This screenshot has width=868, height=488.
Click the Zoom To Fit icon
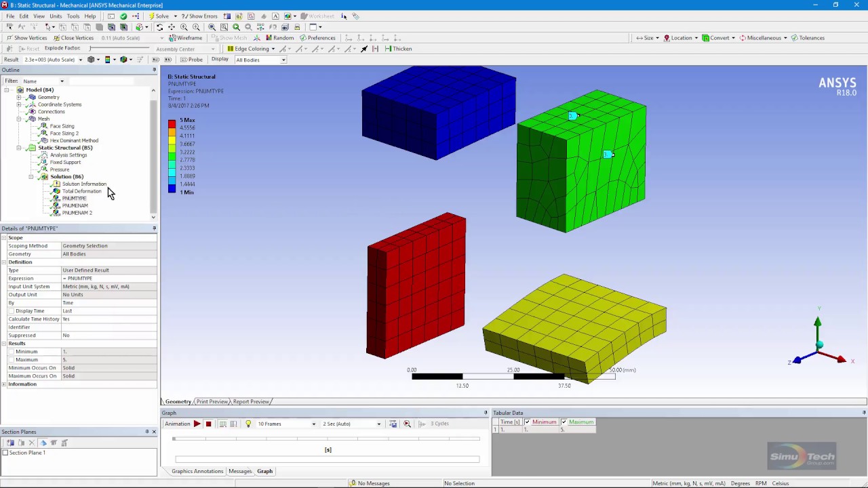pyautogui.click(x=212, y=27)
